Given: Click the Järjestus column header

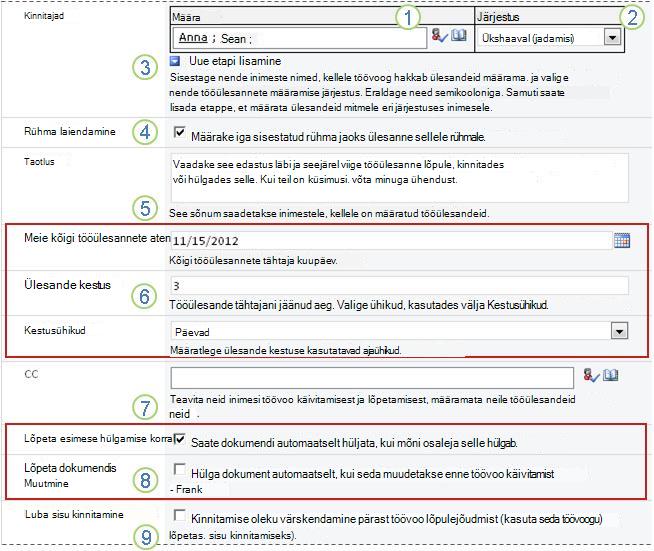Looking at the screenshot, I should tap(498, 17).
